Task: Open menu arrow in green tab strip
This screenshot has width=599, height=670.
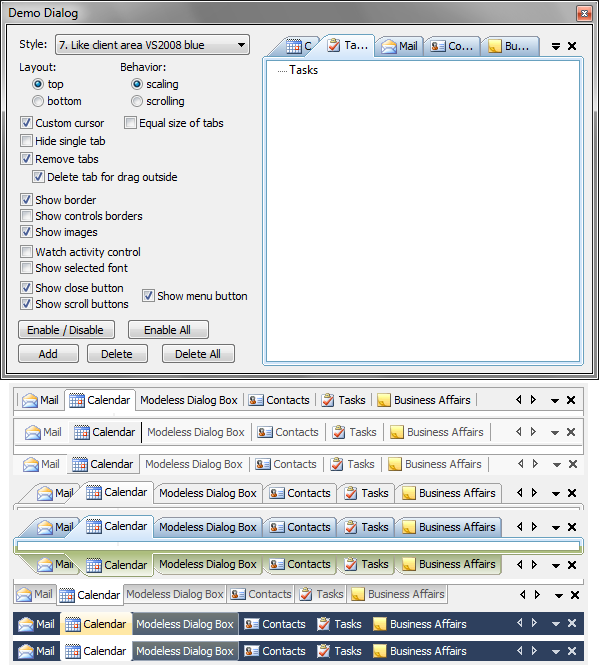Action: [x=556, y=566]
